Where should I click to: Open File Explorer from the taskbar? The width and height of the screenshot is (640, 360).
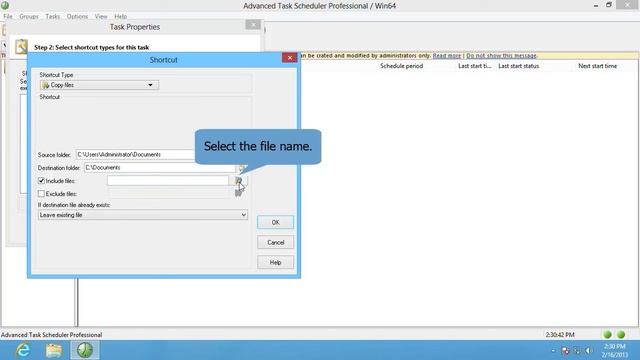click(x=54, y=350)
